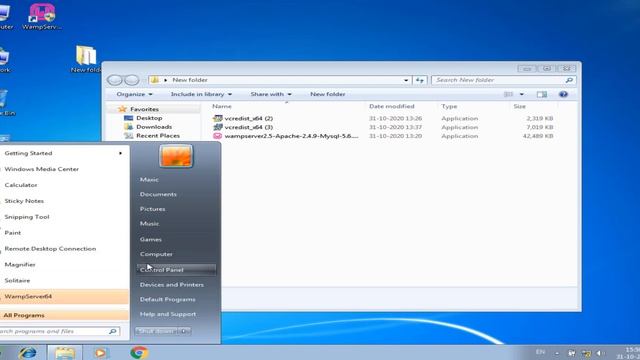The height and width of the screenshot is (360, 640).
Task: Open WampServer desktop shortcut icon
Action: (42, 13)
